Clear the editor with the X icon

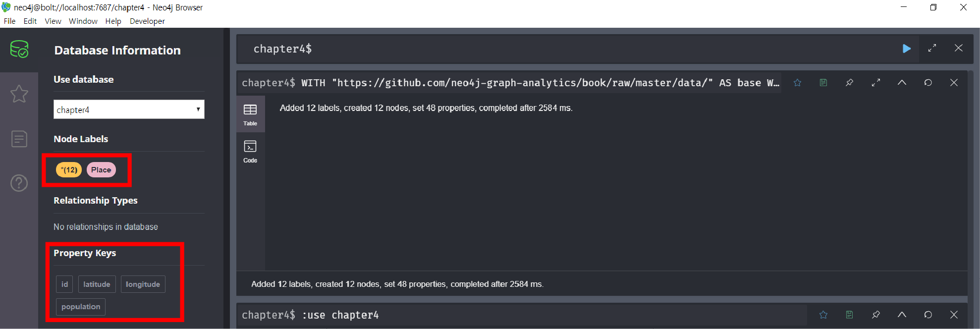point(959,48)
